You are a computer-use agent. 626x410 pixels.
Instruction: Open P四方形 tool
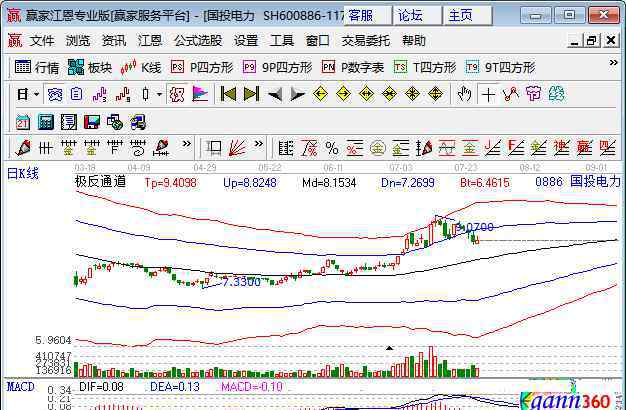(x=201, y=67)
